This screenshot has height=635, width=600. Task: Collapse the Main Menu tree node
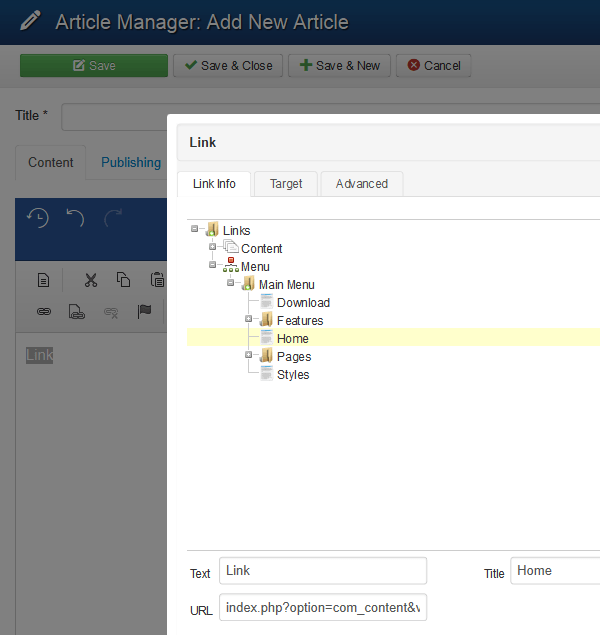point(231,283)
